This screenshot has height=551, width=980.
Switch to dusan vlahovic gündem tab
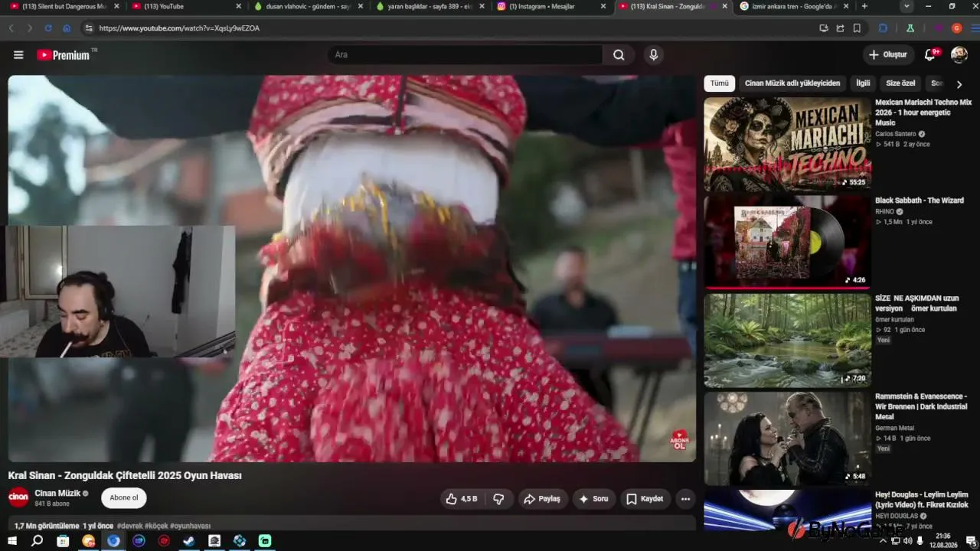click(x=309, y=6)
